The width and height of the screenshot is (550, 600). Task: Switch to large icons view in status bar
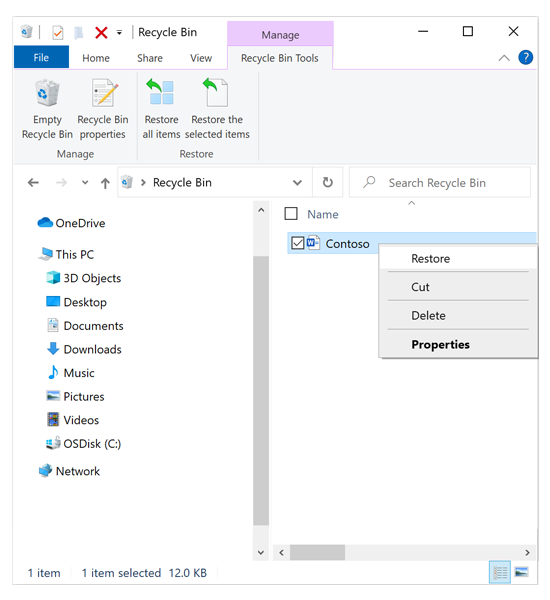tap(522, 572)
